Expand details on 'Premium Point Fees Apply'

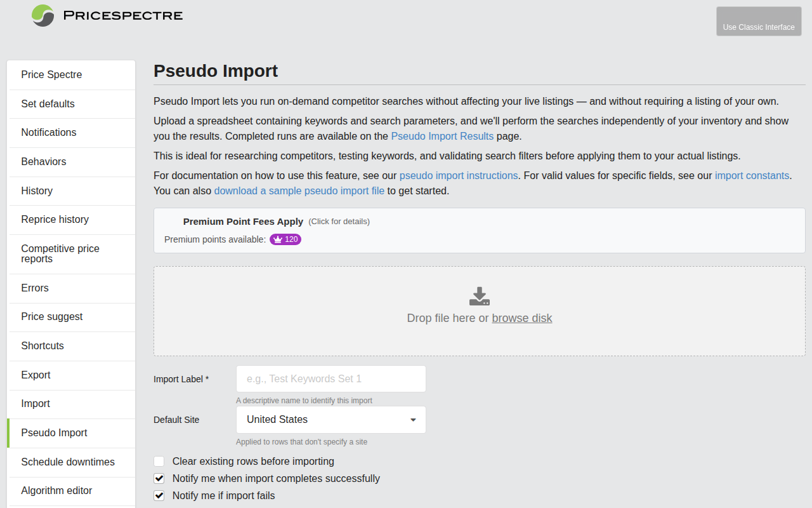pos(243,222)
